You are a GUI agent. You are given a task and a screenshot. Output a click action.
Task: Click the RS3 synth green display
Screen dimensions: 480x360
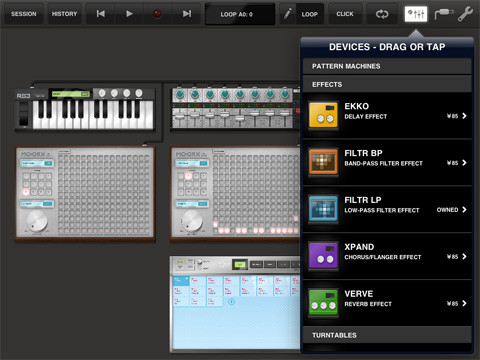71,94
